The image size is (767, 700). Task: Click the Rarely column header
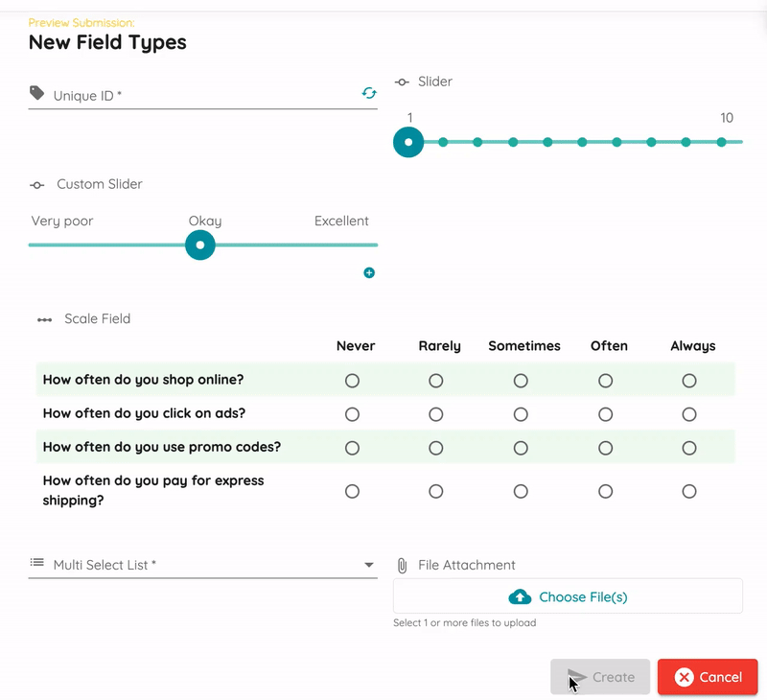pyautogui.click(x=439, y=346)
